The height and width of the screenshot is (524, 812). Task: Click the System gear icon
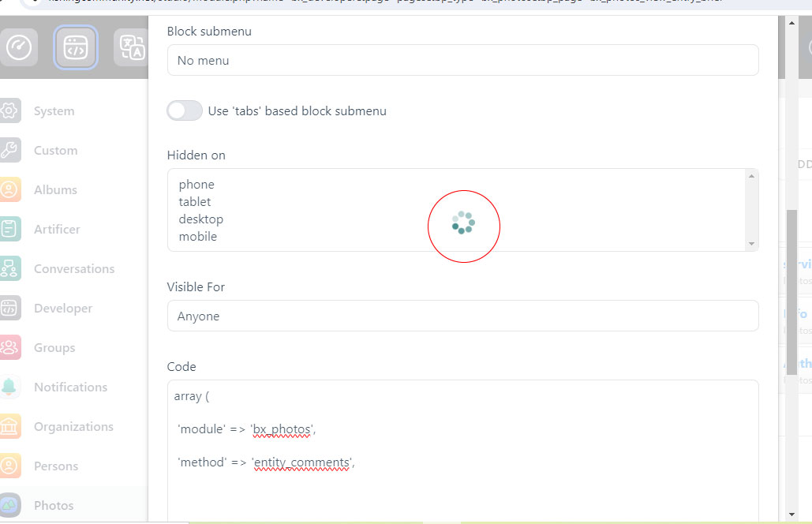9,111
